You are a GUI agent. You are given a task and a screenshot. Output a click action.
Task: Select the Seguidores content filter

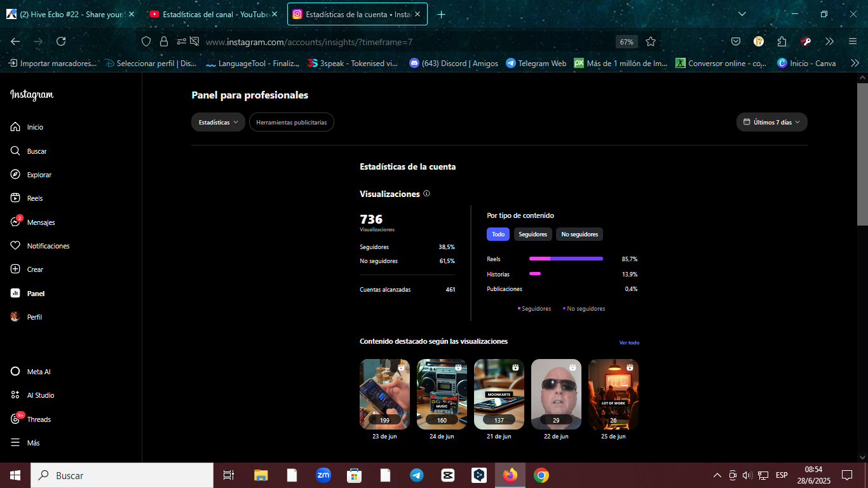pos(532,234)
